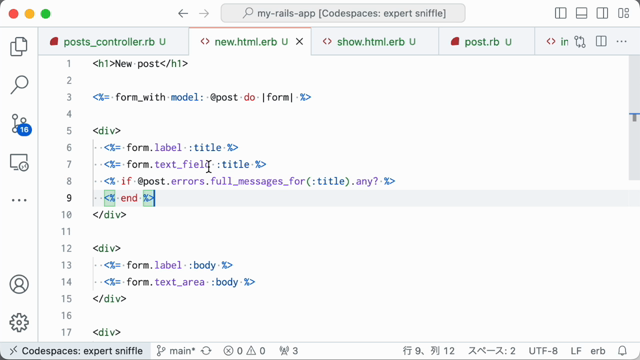
Task: Open the Codespaces: expert sniffle remote menu
Action: pyautogui.click(x=76, y=351)
